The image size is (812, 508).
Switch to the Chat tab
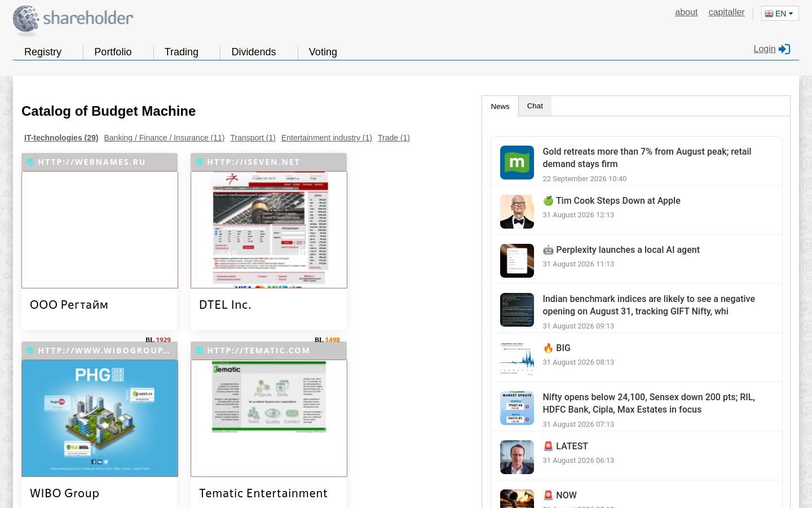click(x=535, y=106)
